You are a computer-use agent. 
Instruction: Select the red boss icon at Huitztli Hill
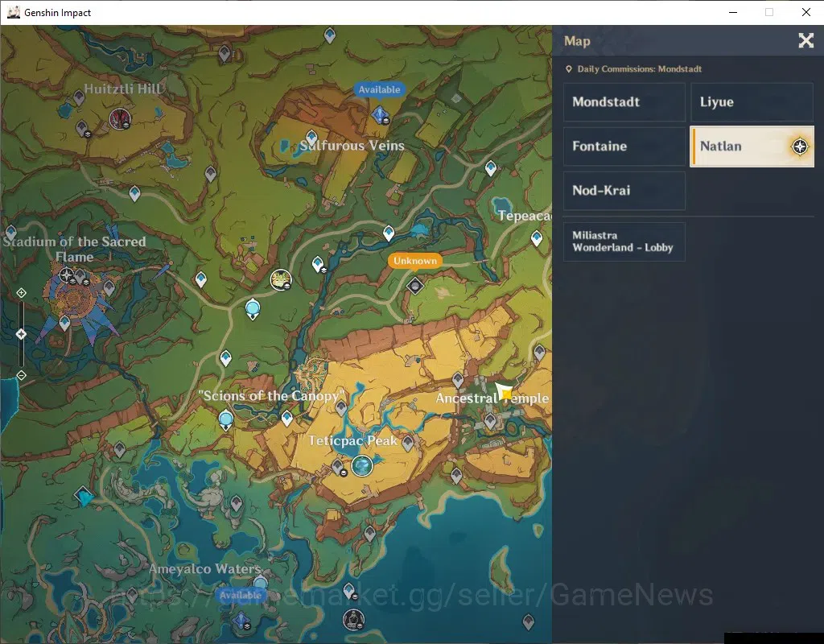120,119
